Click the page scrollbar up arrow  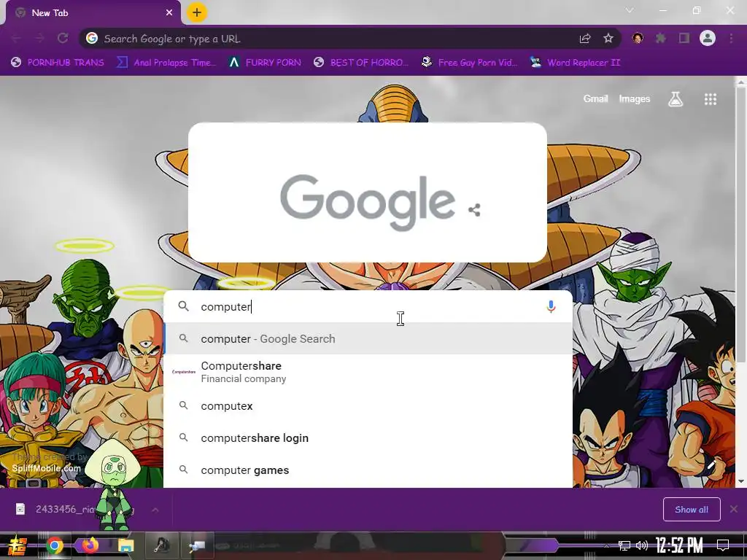pos(741,82)
